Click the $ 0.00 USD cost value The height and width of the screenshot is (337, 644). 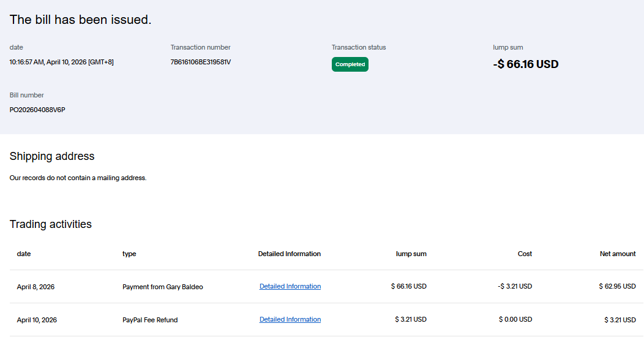pyautogui.click(x=515, y=319)
